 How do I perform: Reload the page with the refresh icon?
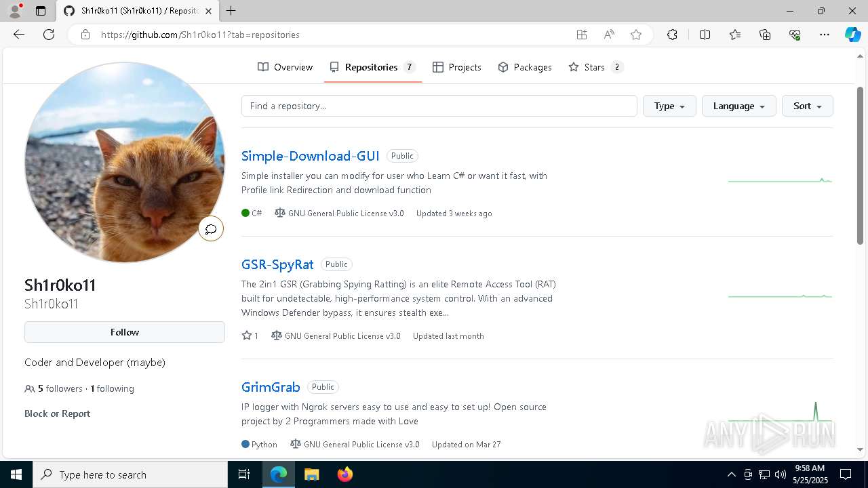49,35
